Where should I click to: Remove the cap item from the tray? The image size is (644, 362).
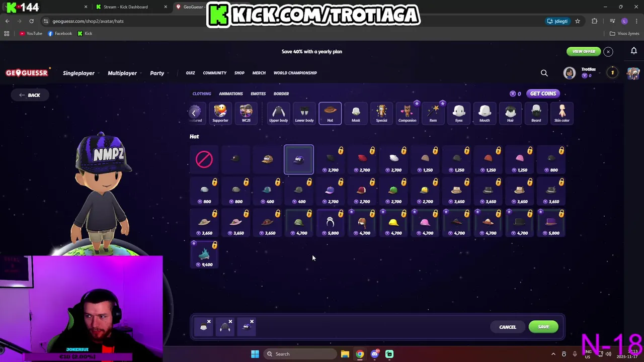coord(252,322)
